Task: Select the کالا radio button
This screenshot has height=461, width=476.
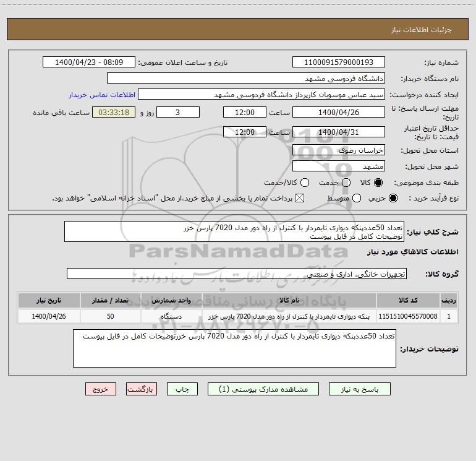Action: point(378,183)
